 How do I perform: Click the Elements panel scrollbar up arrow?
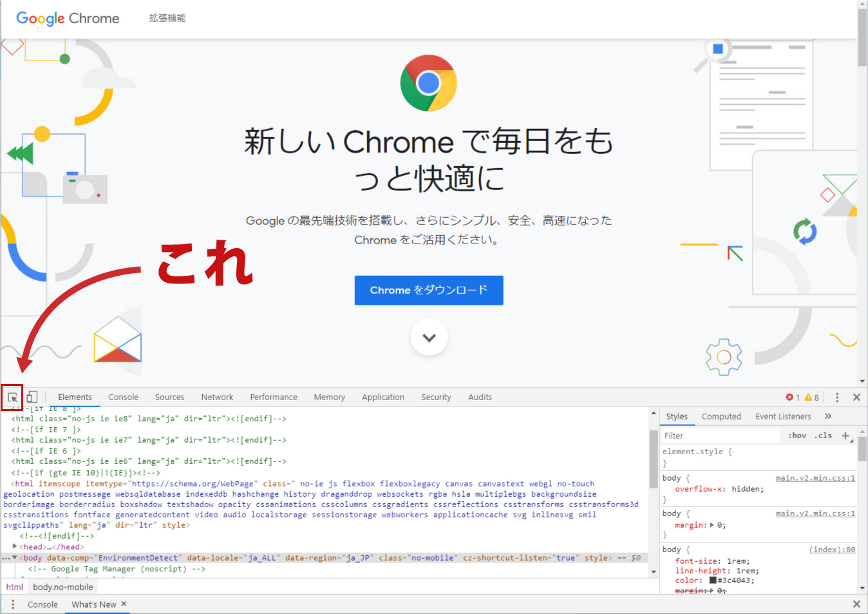(654, 413)
